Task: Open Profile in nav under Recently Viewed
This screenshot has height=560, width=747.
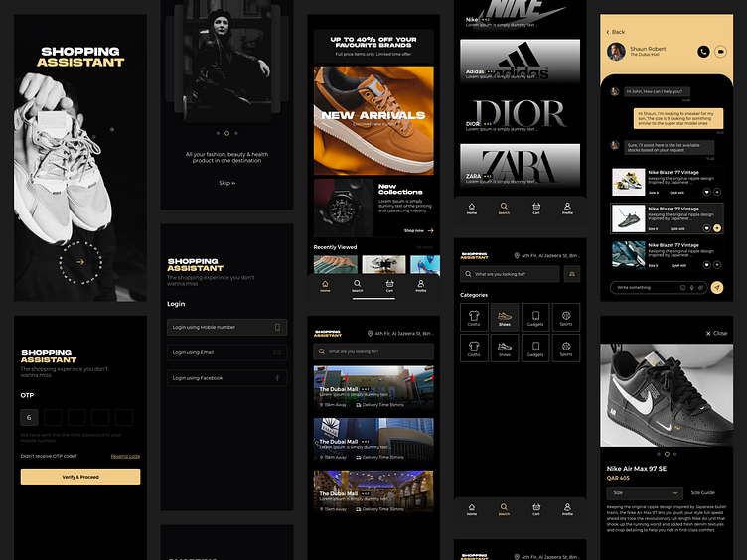Action: pyautogui.click(x=421, y=286)
